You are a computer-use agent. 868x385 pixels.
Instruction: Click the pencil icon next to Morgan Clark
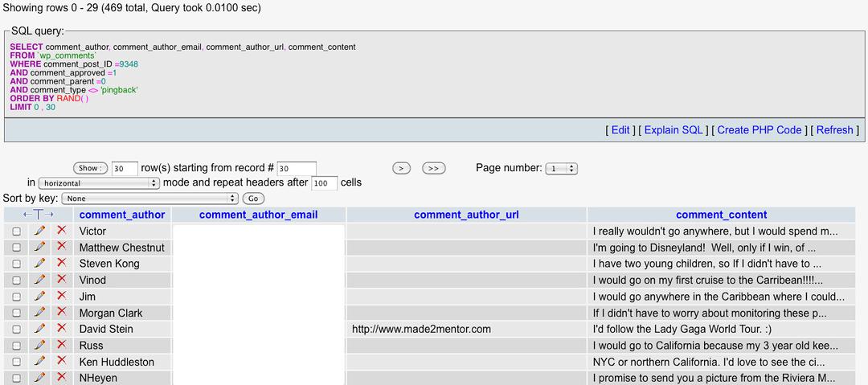point(39,313)
